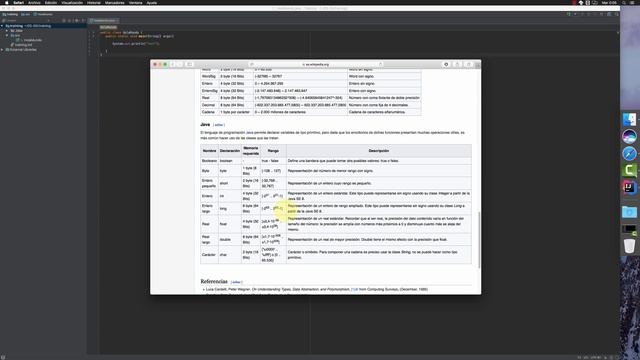Show the Safari sidebar

[x=189, y=64]
